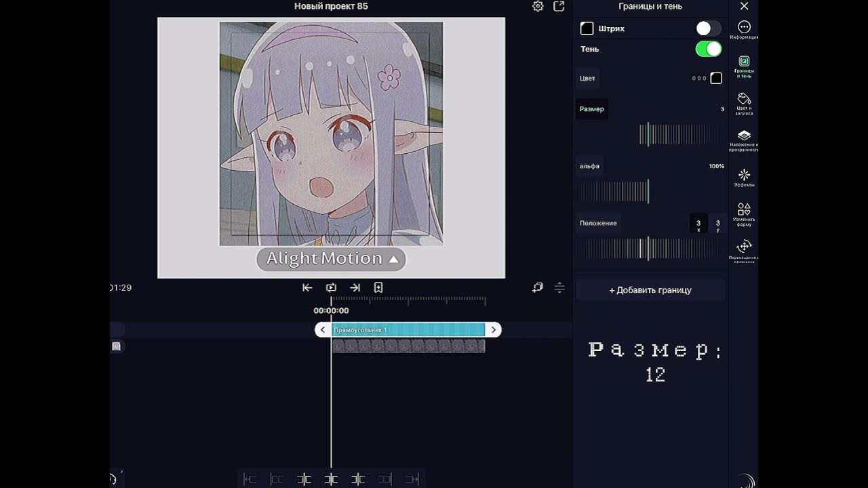
Task: Click the trim-to-end edit icon
Action: (412, 479)
